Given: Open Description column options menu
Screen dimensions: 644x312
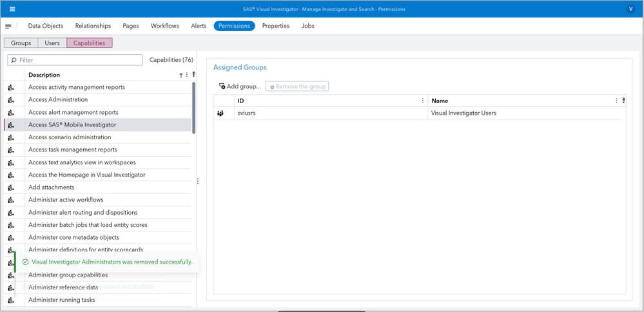Looking at the screenshot, I should click(187, 75).
